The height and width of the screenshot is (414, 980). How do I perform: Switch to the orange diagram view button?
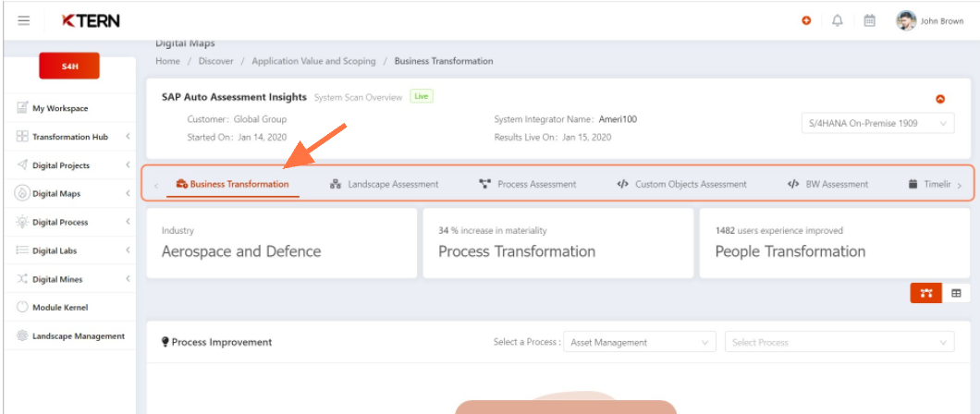click(926, 293)
